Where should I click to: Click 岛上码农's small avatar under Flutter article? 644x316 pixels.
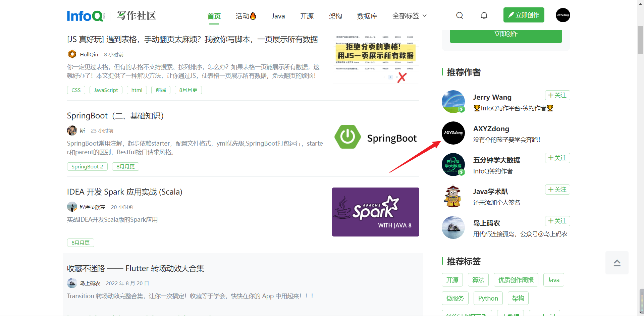point(72,283)
